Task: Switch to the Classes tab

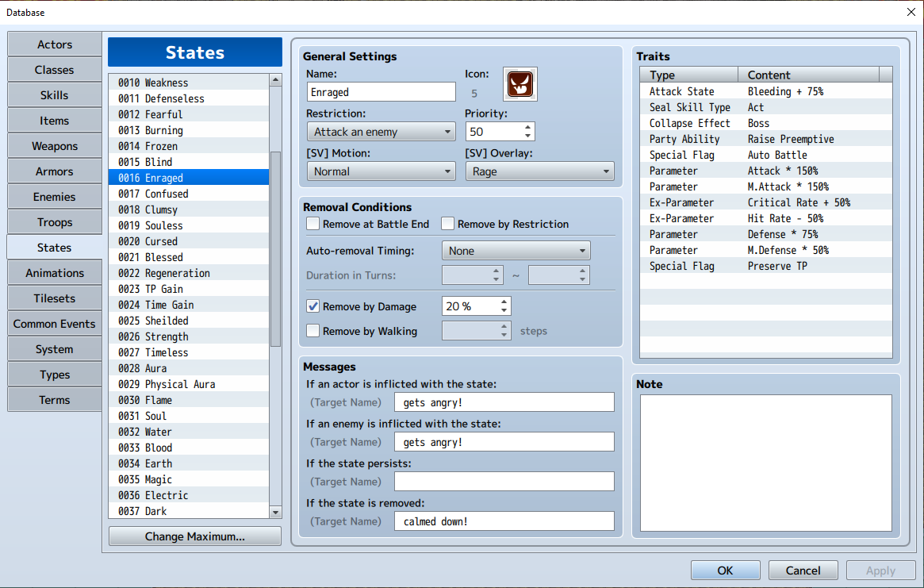Action: click(54, 70)
